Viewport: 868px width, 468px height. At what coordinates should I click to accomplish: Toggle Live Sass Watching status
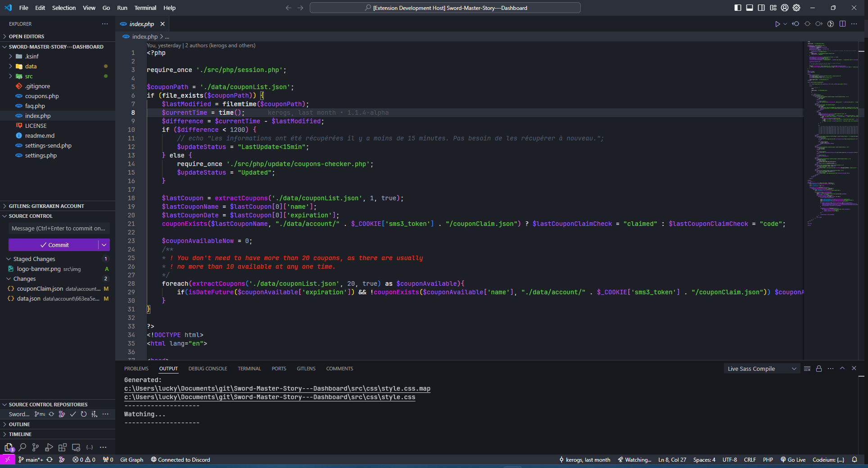point(634,459)
